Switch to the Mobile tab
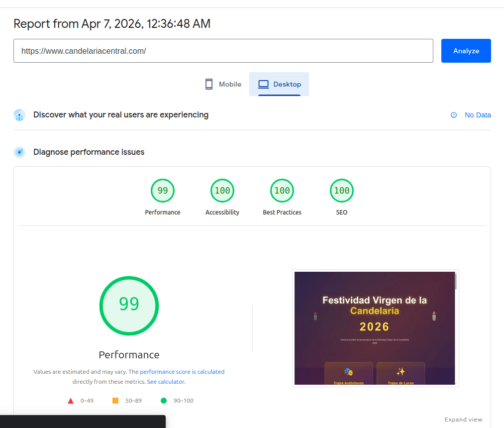The image size is (504, 428). [x=222, y=84]
